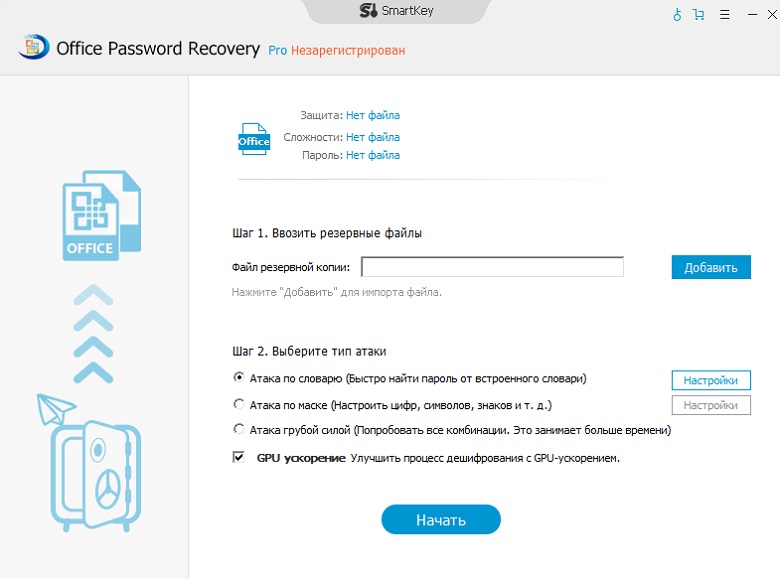Open the shopping cart purchase icon

698,15
